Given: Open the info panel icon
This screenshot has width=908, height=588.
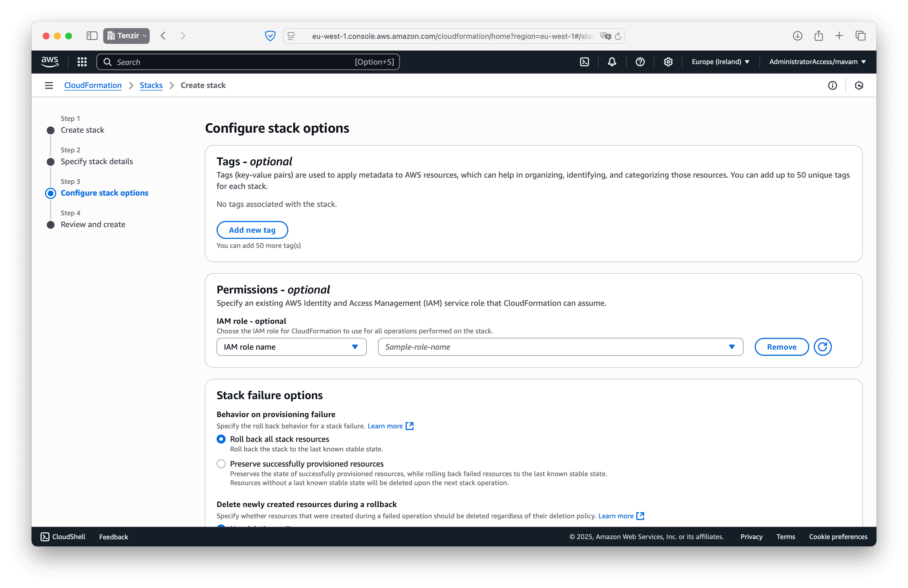Looking at the screenshot, I should coord(832,85).
